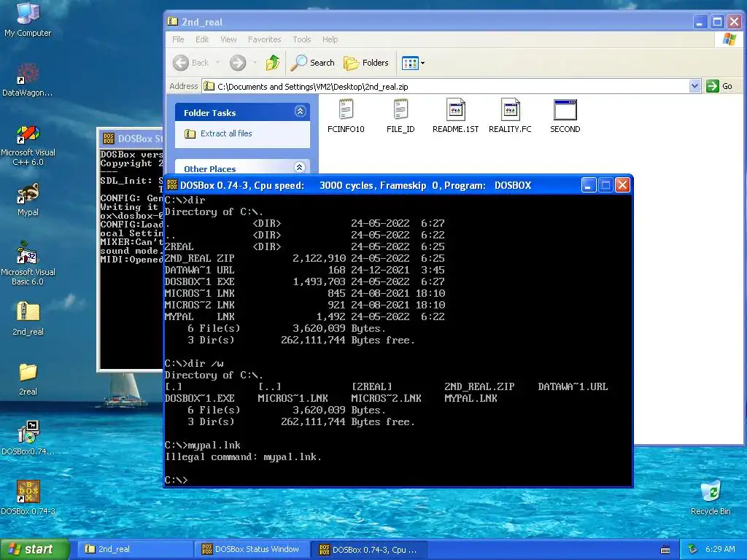Close the DOSBox 0.74-3 window
Screen dimensions: 747x560
pos(622,184)
